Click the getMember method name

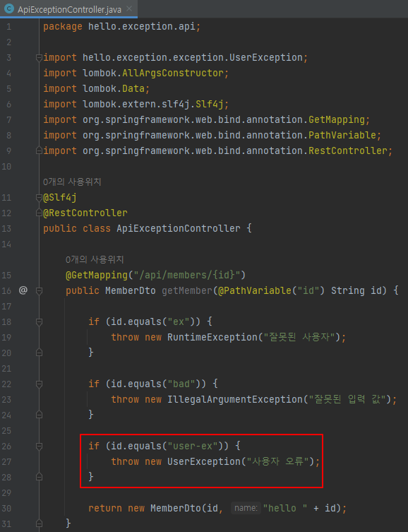coord(187,291)
